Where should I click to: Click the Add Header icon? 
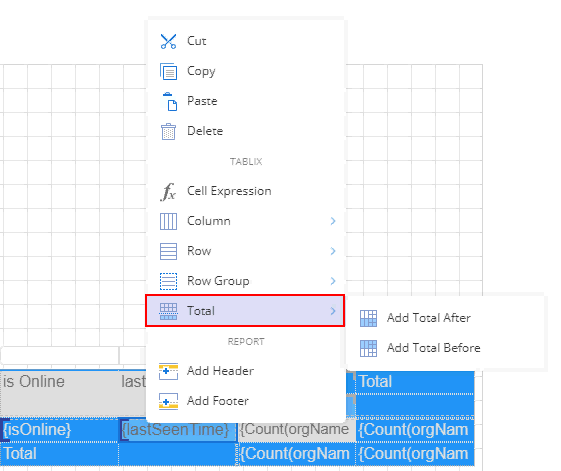click(x=168, y=372)
